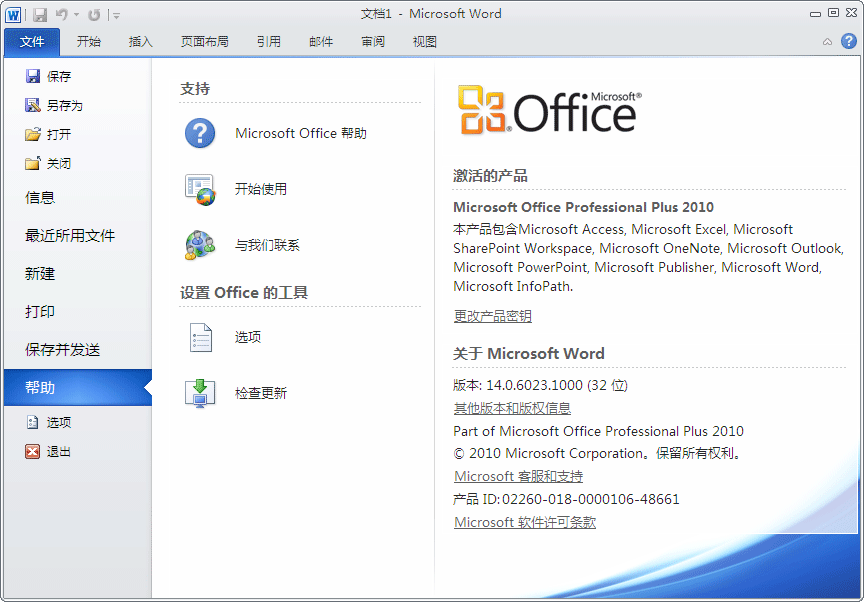
Task: Click 保存 in the left sidebar
Action: coord(58,76)
